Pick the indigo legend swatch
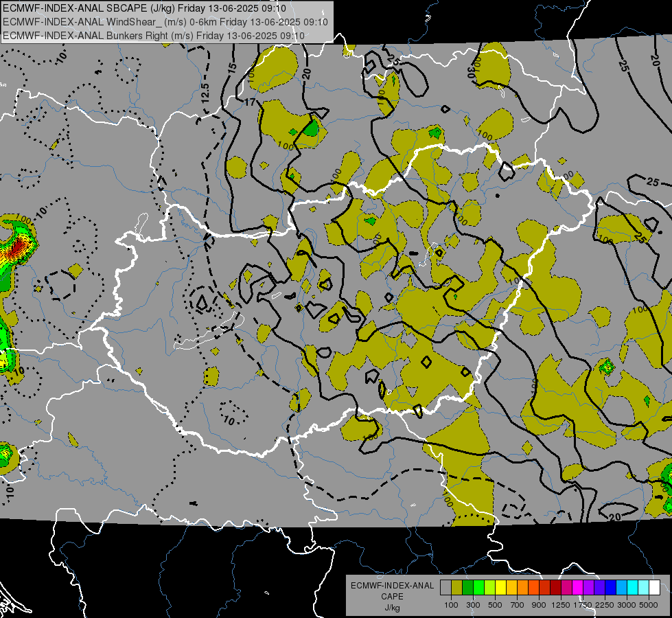 tap(599, 588)
